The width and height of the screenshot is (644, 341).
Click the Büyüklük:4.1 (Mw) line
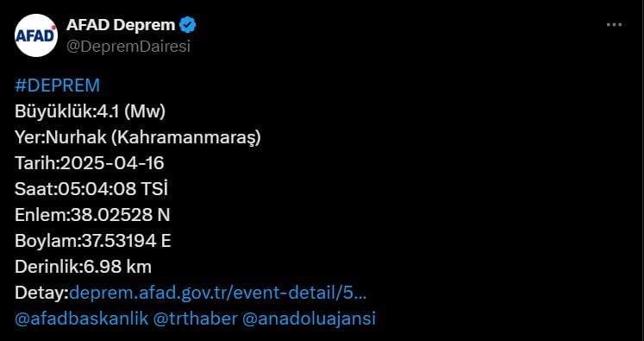(90, 111)
